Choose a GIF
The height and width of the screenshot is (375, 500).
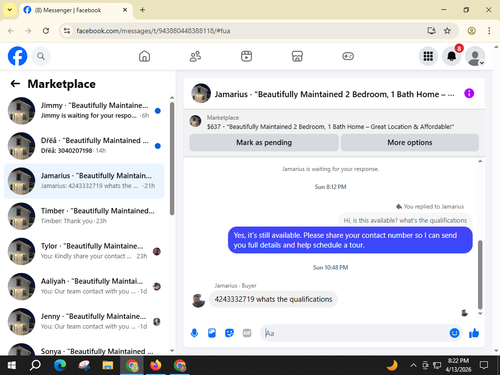(247, 333)
